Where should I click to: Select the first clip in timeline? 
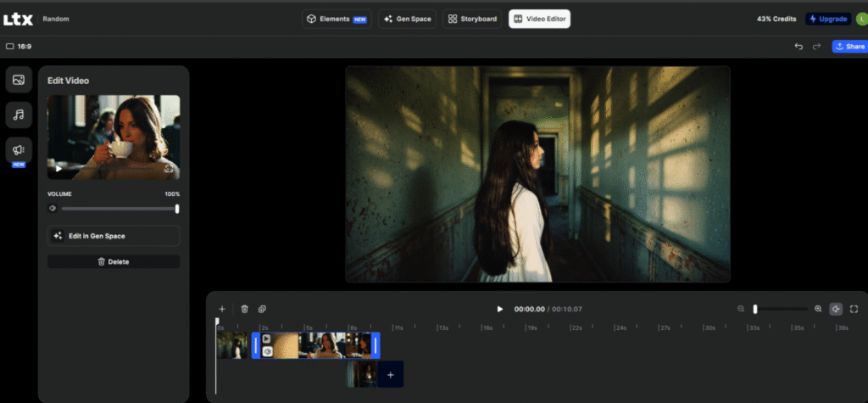(232, 345)
